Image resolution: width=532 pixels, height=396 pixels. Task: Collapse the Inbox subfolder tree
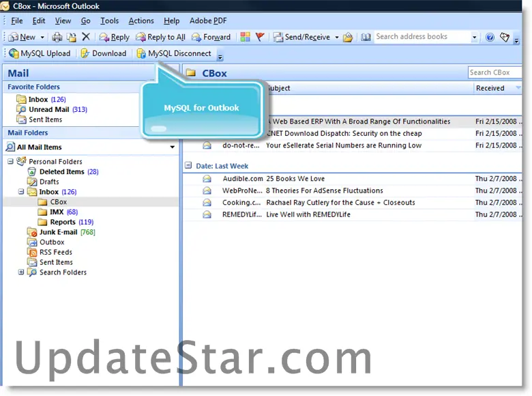tap(21, 192)
